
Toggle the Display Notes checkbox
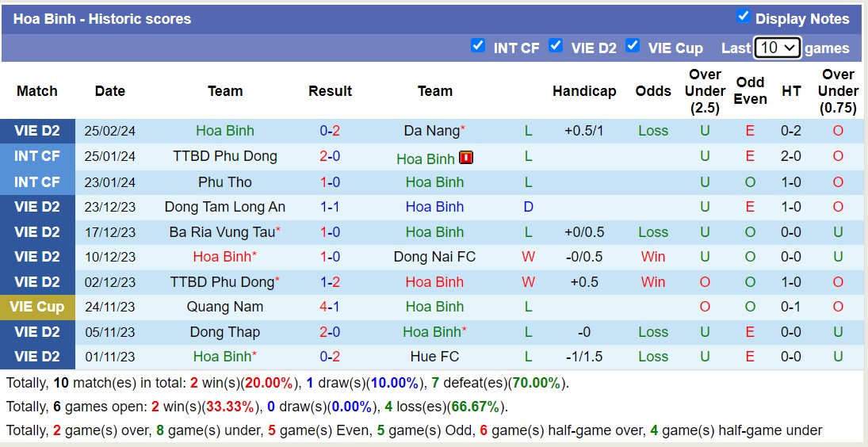click(x=743, y=17)
